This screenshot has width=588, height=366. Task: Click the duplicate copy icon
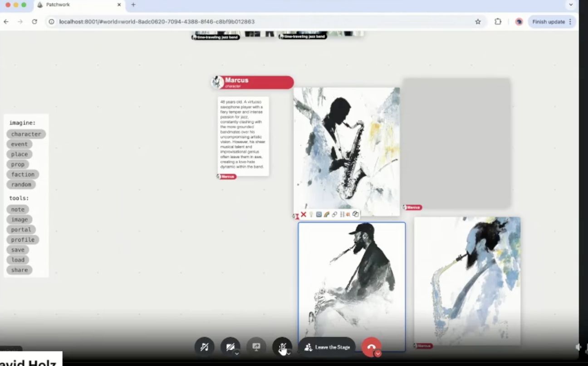point(356,214)
